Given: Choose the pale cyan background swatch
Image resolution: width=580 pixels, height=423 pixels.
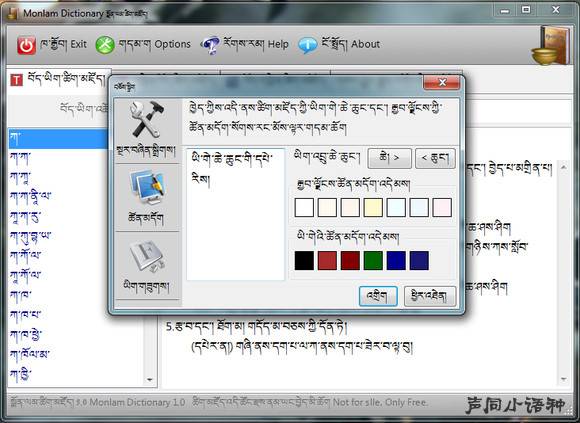Looking at the screenshot, I should (x=396, y=207).
